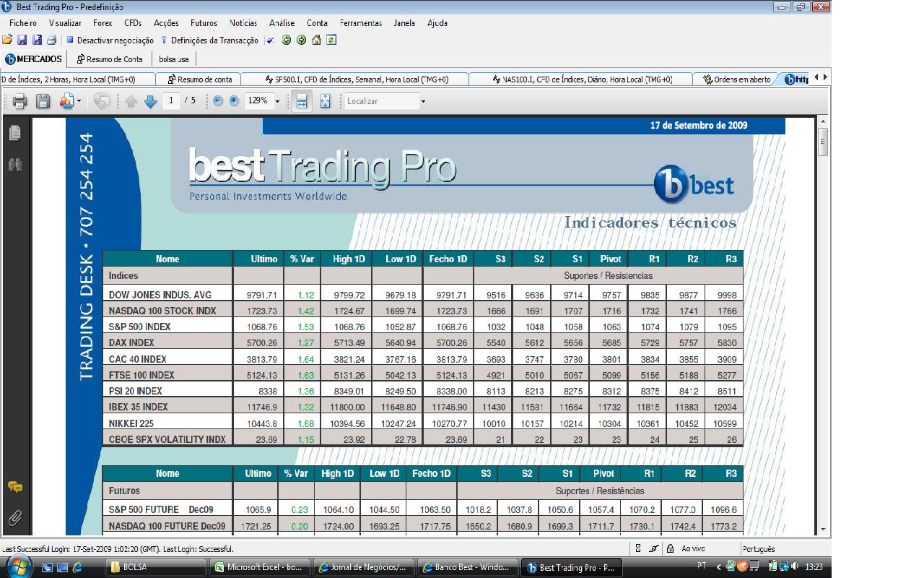Click the NASDAQ 100 STOCK INDX row name

[162, 311]
